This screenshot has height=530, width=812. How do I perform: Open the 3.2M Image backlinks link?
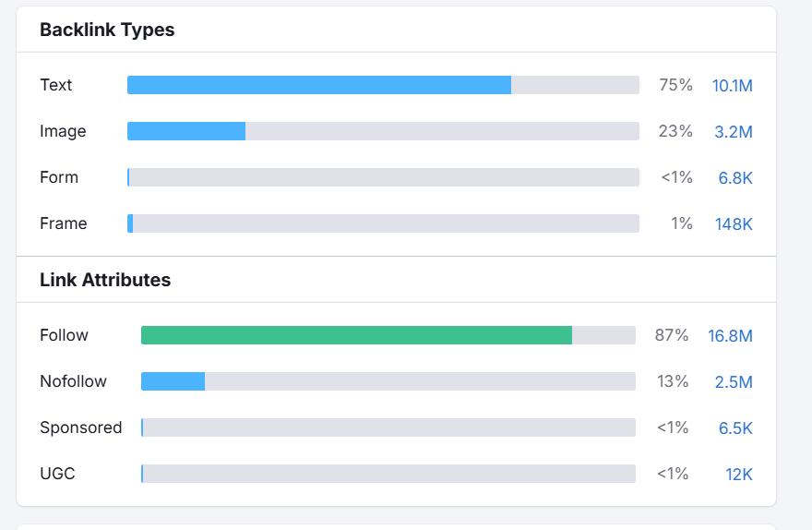pos(733,132)
